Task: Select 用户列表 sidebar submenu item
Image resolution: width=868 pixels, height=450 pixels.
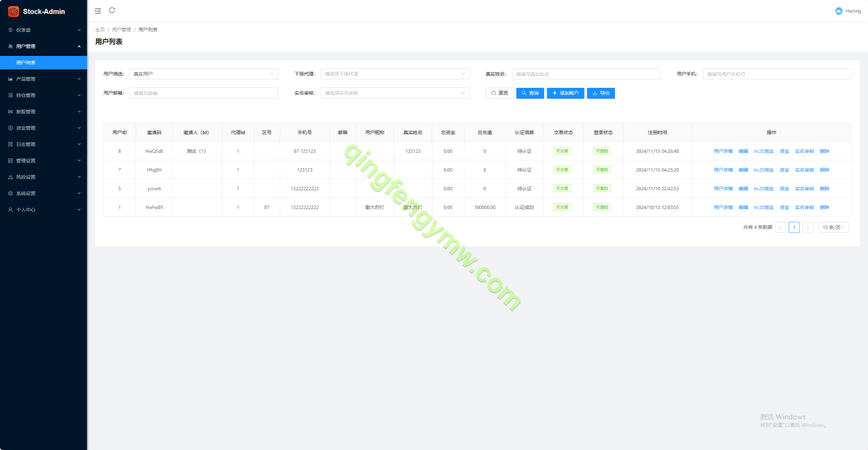Action: point(26,63)
